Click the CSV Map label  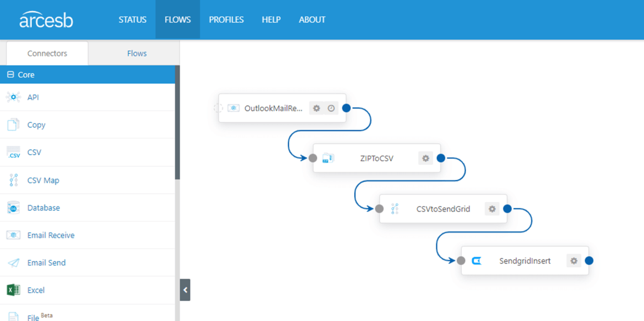click(43, 180)
